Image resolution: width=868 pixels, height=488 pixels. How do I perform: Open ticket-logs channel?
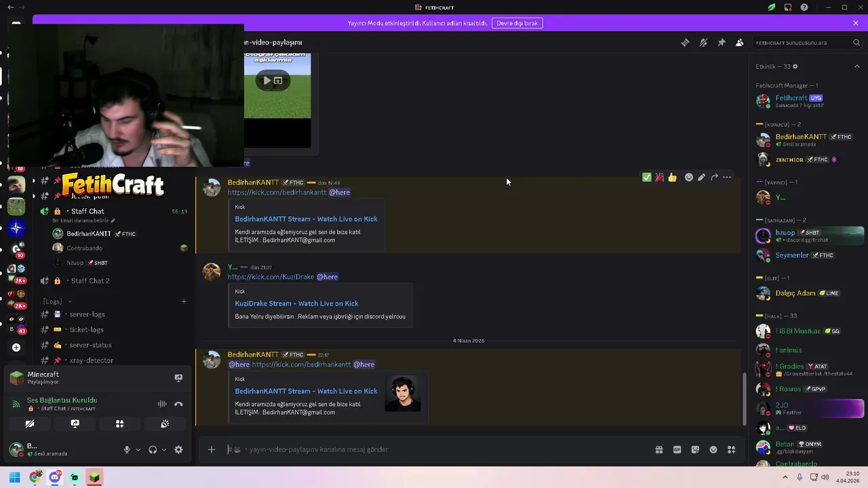86,330
